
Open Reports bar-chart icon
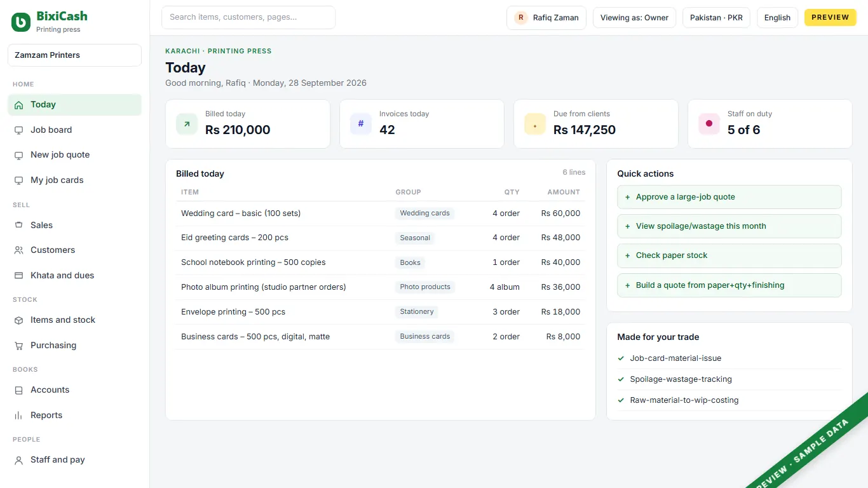pos(18,416)
